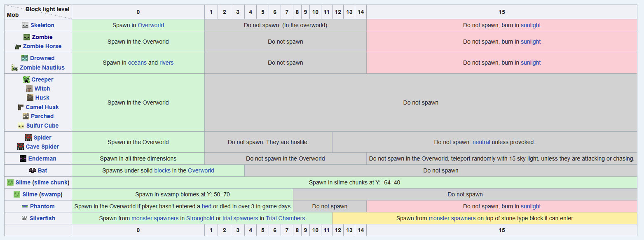Open the Zombie Horse link
Image resolution: width=644 pixels, height=240 pixels.
(x=42, y=46)
